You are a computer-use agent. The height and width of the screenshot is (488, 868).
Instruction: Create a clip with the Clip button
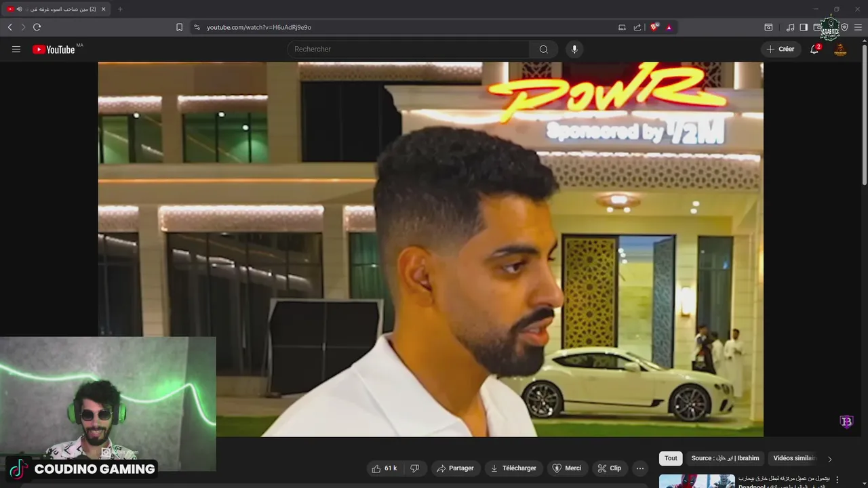610,468
